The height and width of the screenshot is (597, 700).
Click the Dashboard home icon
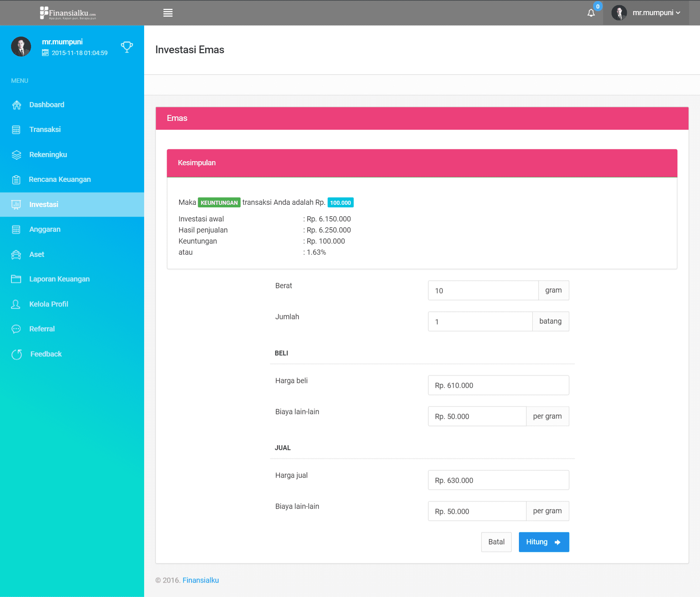(x=16, y=105)
